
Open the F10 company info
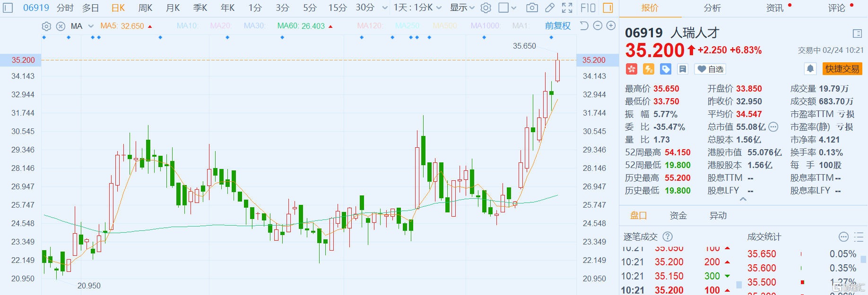(x=588, y=8)
